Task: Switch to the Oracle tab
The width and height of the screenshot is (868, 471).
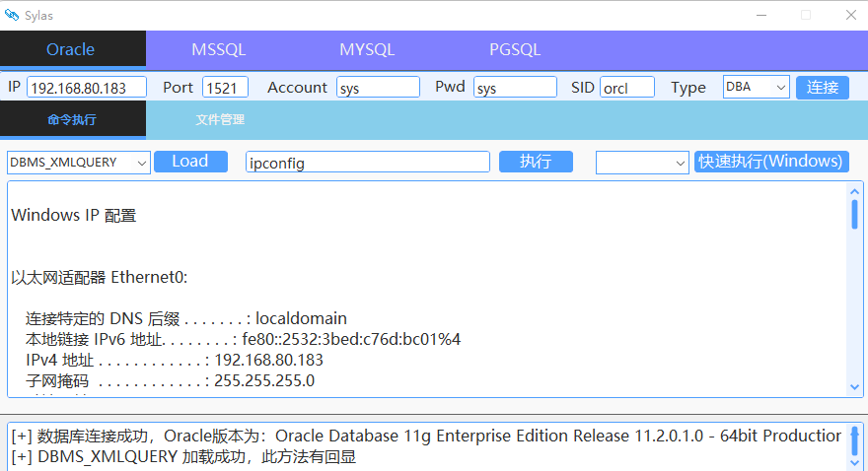Action: click(x=73, y=49)
